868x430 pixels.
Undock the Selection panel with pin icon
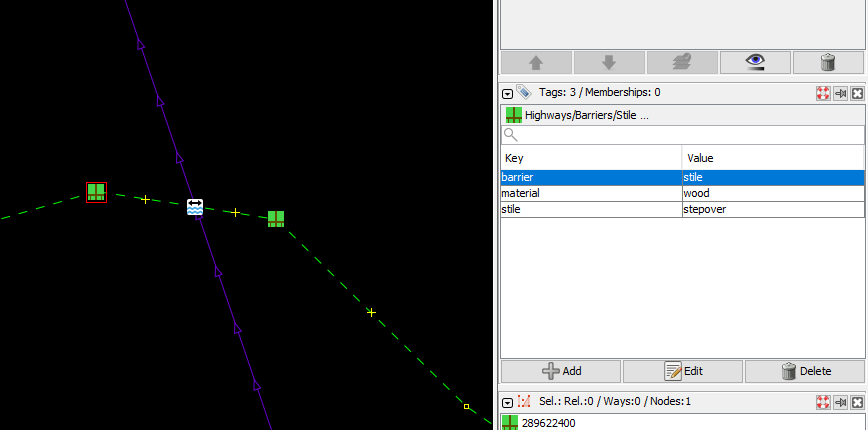pyautogui.click(x=840, y=402)
